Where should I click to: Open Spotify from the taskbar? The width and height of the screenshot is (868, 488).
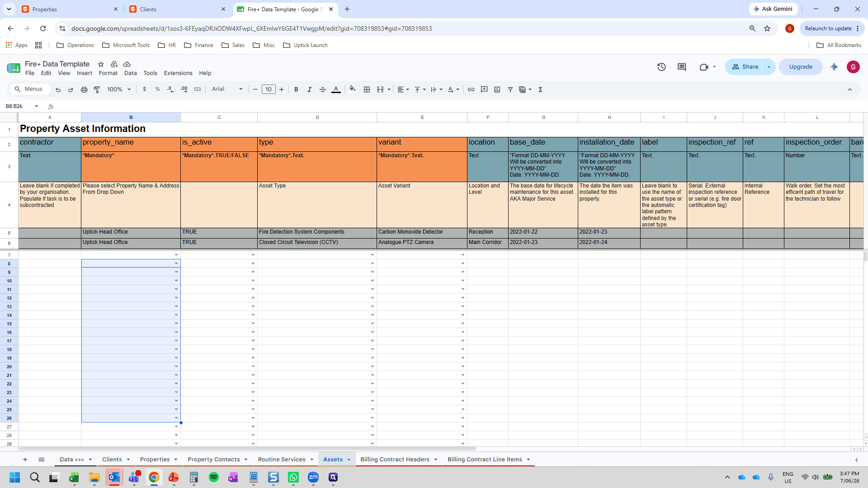click(x=214, y=477)
